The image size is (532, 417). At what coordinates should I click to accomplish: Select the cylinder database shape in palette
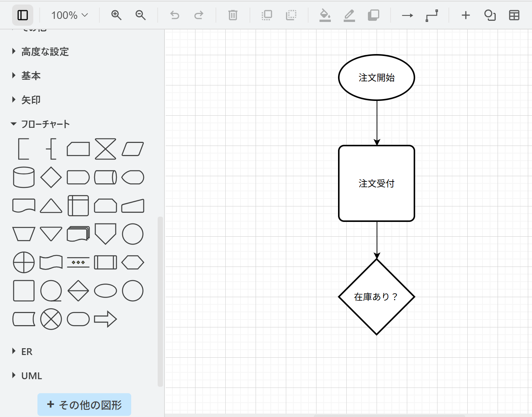pos(24,177)
